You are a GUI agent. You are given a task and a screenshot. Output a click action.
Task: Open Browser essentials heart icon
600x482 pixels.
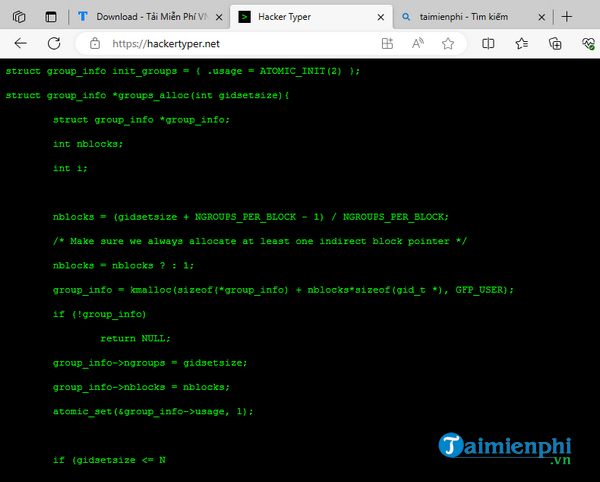[586, 44]
